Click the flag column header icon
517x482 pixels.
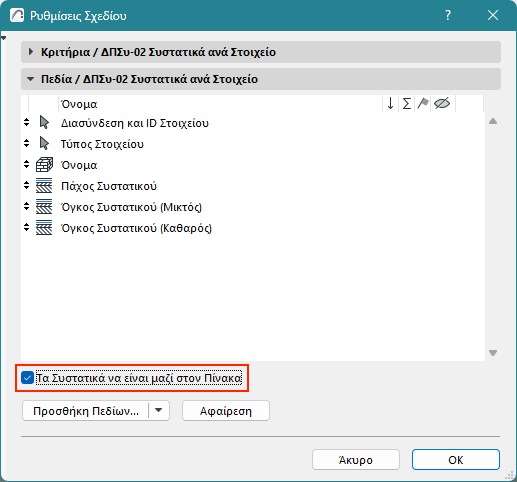[x=423, y=104]
